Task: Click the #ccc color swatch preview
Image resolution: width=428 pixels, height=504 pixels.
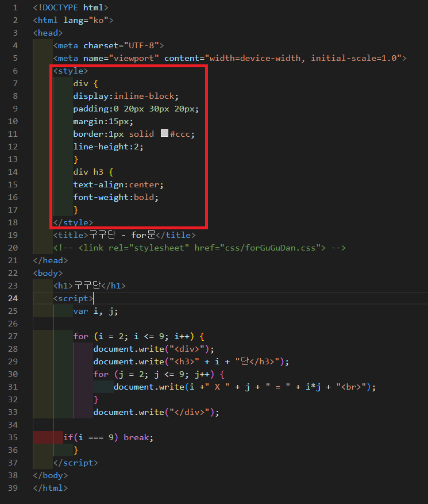Action: (164, 133)
